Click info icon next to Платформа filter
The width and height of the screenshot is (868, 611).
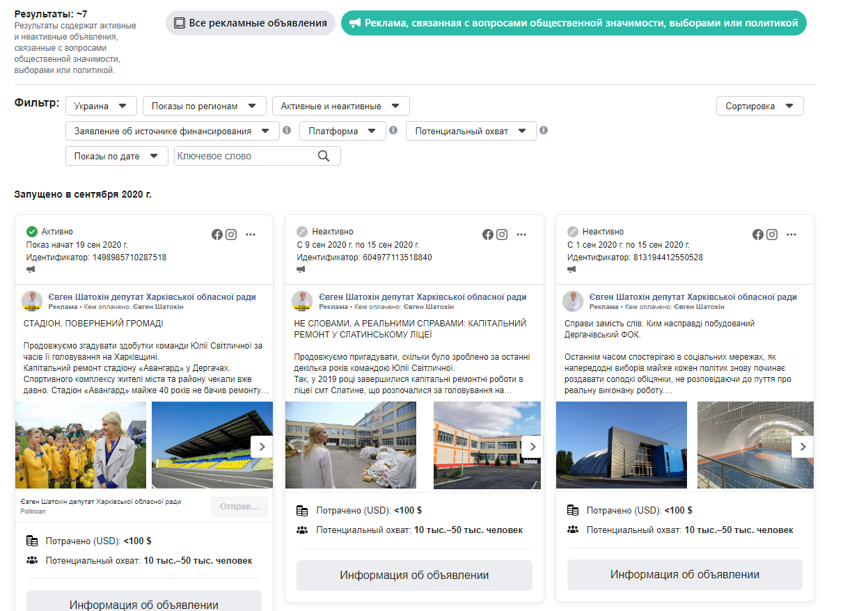click(x=393, y=130)
